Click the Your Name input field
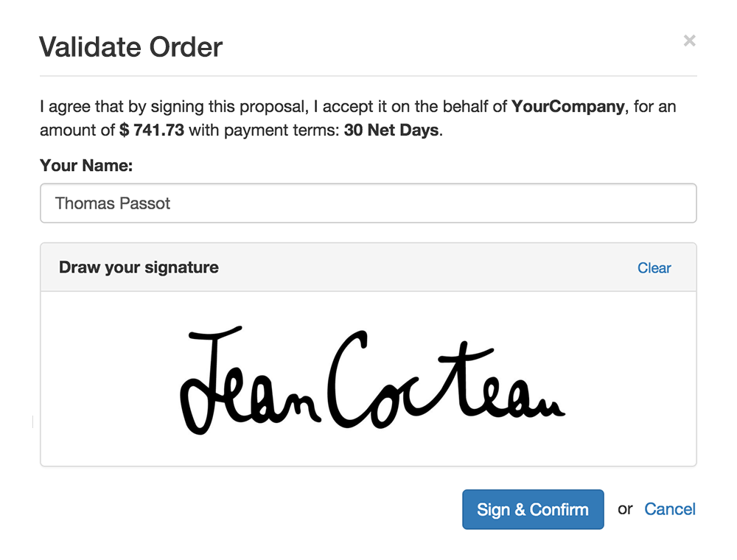737x560 pixels. [x=368, y=203]
